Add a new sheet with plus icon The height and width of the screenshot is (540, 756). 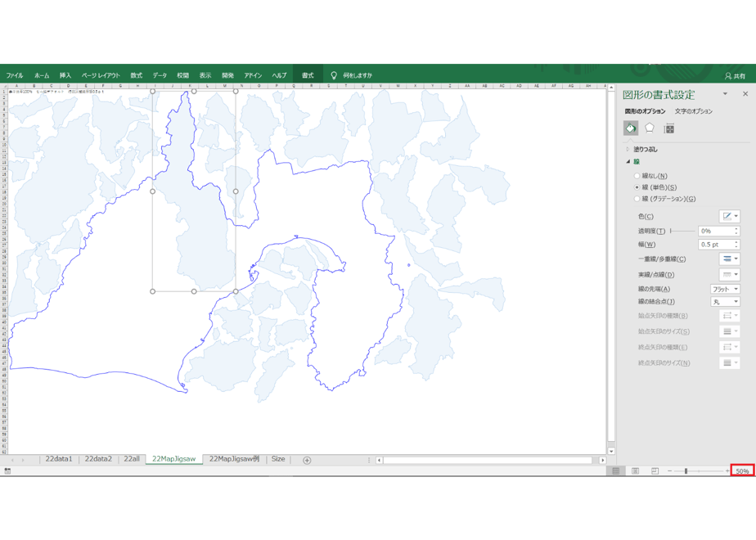307,460
